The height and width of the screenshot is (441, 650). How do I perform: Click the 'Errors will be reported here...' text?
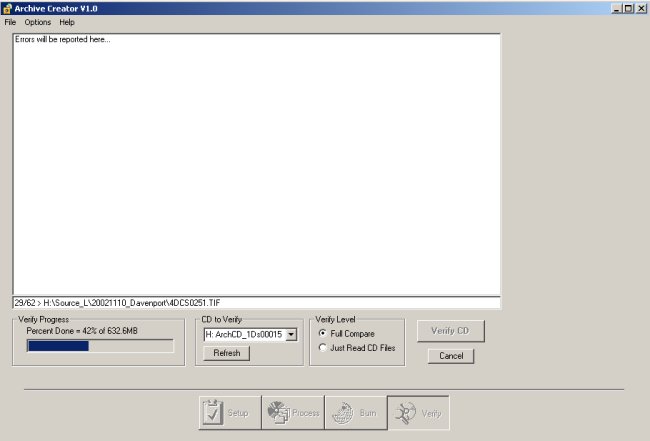click(63, 39)
